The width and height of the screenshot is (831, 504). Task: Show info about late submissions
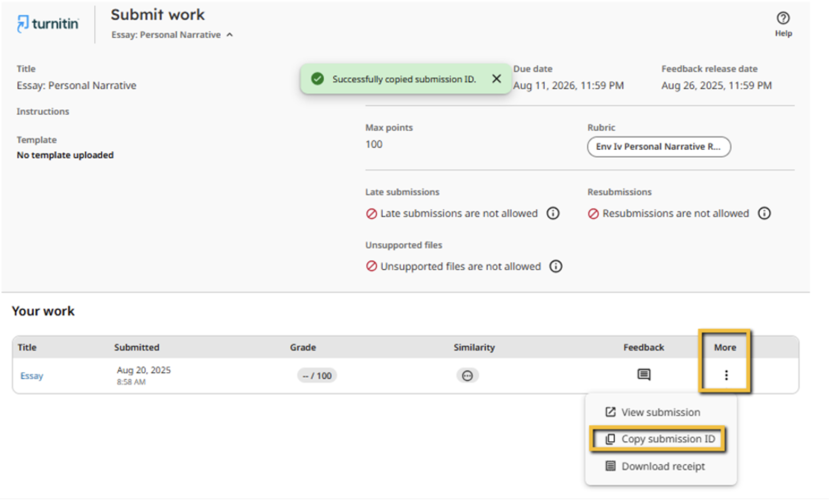click(x=553, y=213)
